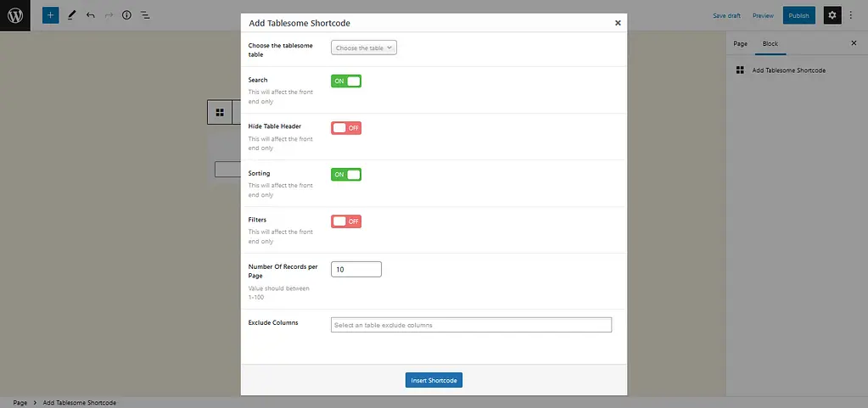Select the pencil Tools icon
This screenshot has width=868, height=408.
click(x=71, y=15)
